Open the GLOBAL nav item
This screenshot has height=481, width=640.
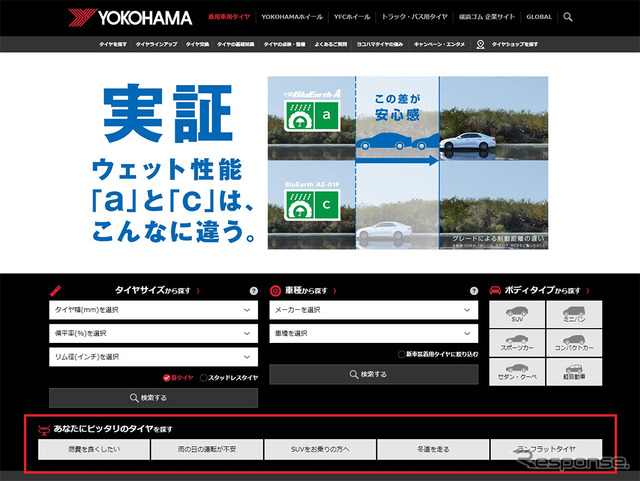click(539, 17)
